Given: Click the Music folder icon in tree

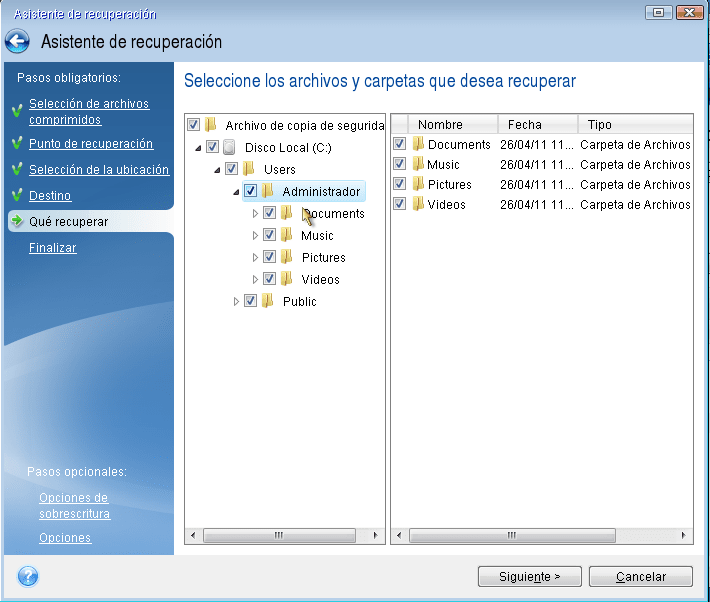Looking at the screenshot, I should [287, 235].
